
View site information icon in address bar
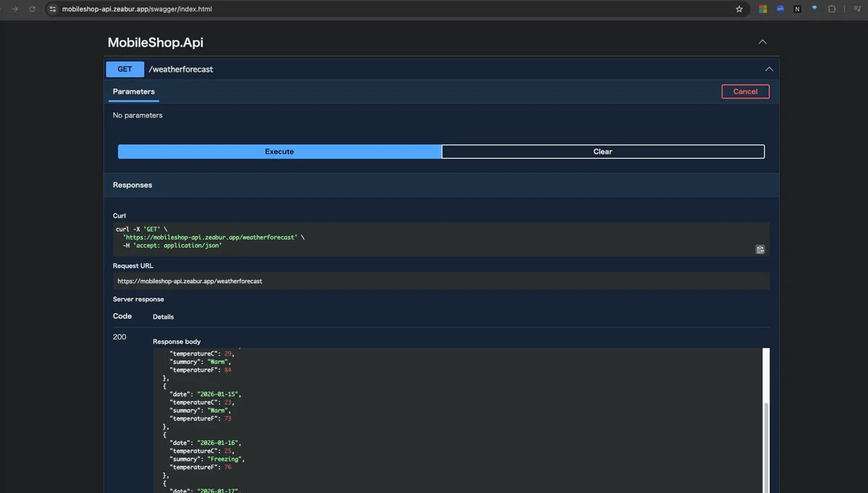click(x=53, y=9)
